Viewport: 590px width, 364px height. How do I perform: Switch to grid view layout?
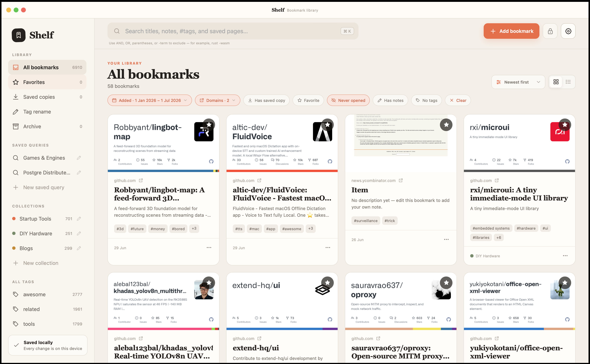click(556, 82)
